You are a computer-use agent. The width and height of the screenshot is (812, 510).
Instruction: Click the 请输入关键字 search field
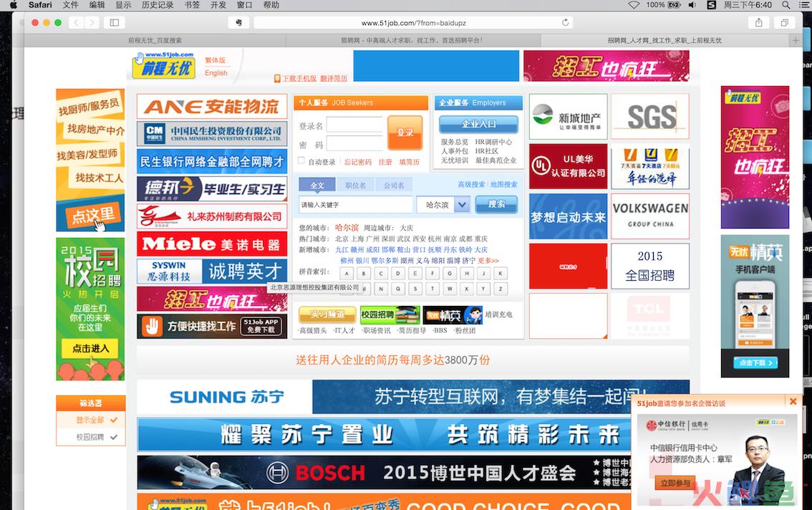[x=356, y=205]
